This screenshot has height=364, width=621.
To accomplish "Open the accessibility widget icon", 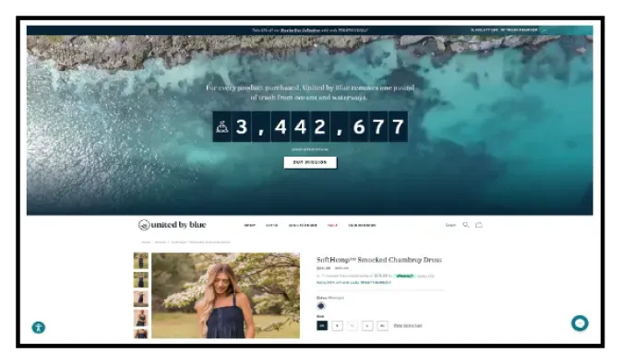I will click(x=39, y=327).
